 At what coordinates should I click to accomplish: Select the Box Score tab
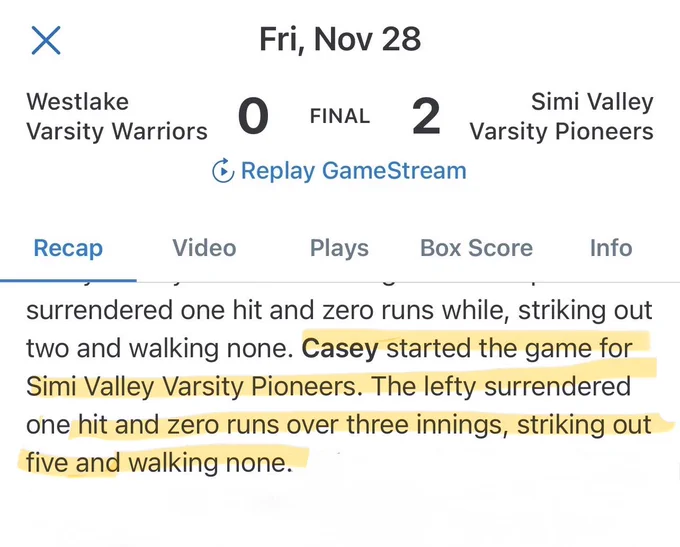point(476,248)
